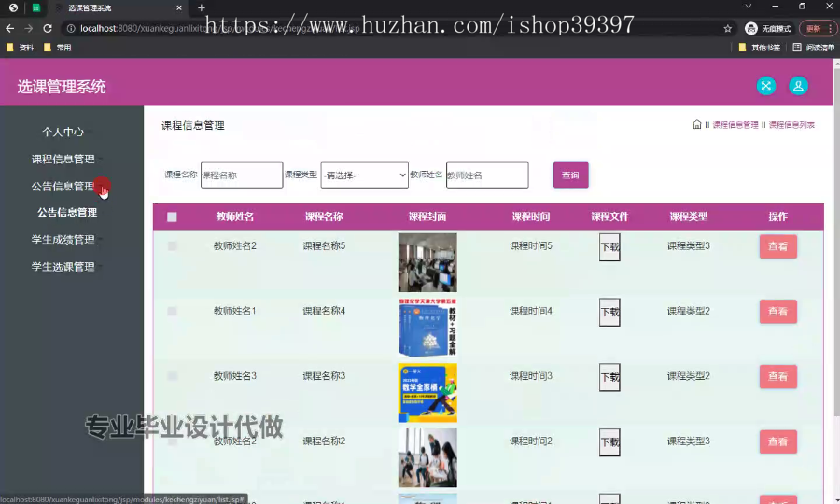Click 查看 for 课程名称2 row

pyautogui.click(x=777, y=441)
